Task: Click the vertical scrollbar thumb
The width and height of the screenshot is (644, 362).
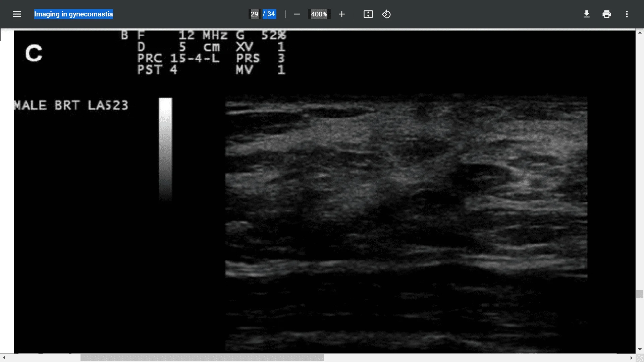Action: tap(640, 294)
